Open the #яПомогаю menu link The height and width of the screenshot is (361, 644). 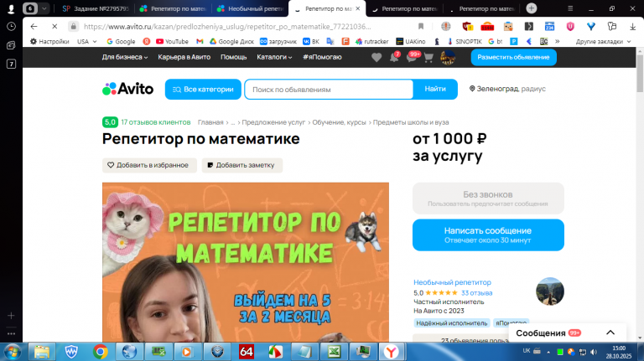322,57
